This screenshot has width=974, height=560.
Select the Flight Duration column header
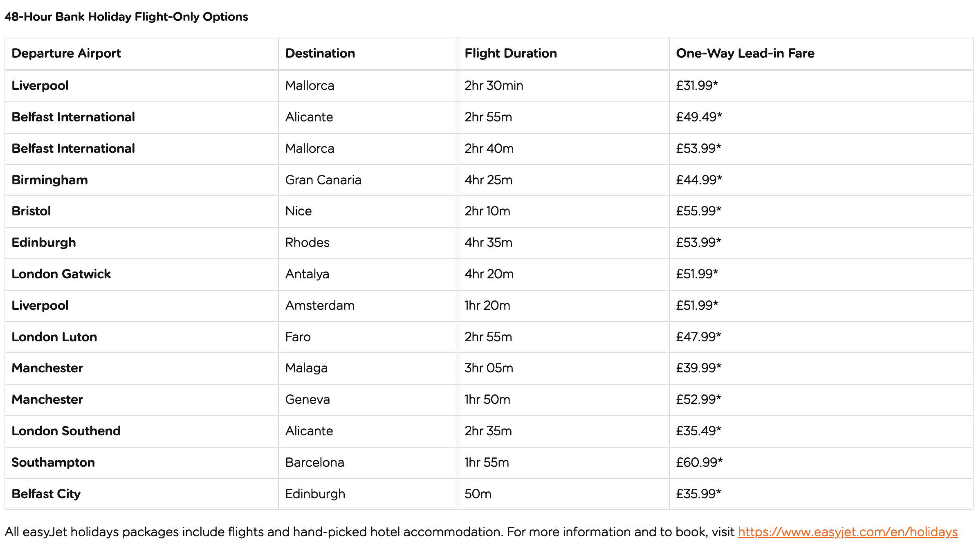(x=563, y=54)
